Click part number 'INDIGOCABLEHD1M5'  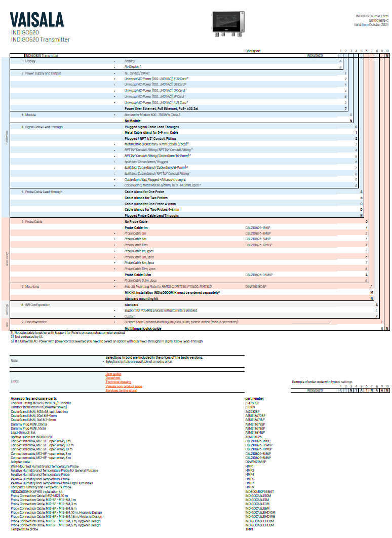pyautogui.click(x=260, y=517)
